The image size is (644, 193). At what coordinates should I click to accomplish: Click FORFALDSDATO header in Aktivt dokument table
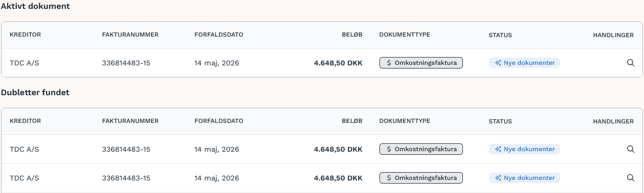tap(219, 35)
